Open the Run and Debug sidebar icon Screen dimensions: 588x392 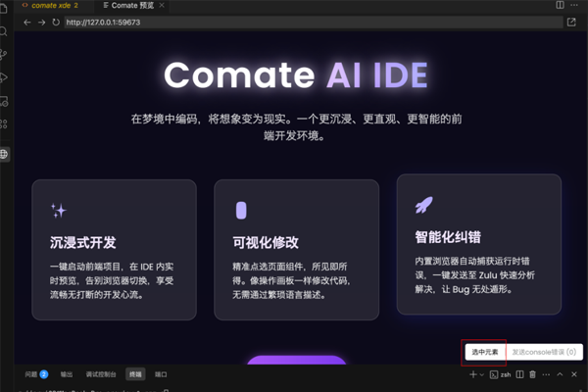point(3,78)
